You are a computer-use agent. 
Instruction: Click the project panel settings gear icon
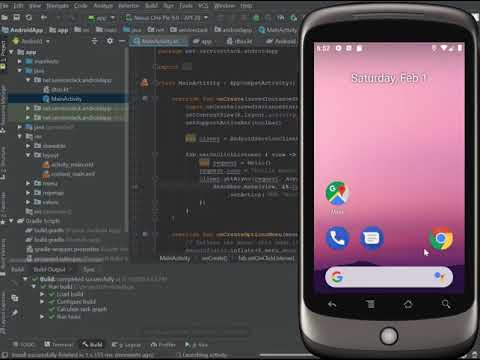click(x=110, y=41)
